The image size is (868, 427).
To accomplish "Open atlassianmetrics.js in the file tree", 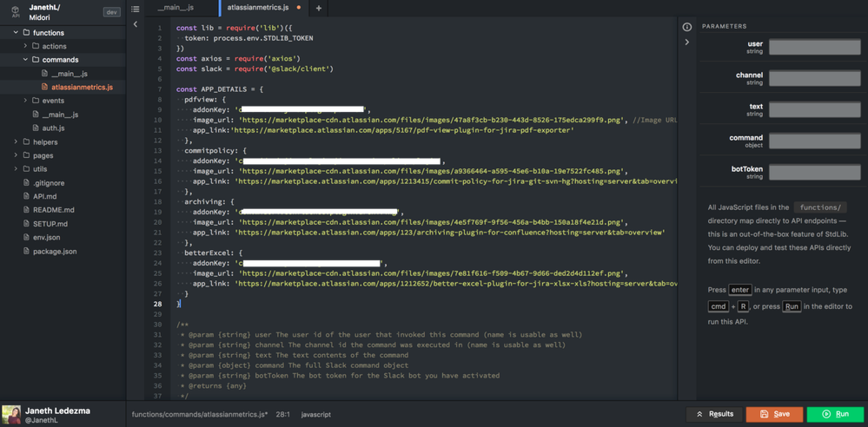I will pos(82,88).
